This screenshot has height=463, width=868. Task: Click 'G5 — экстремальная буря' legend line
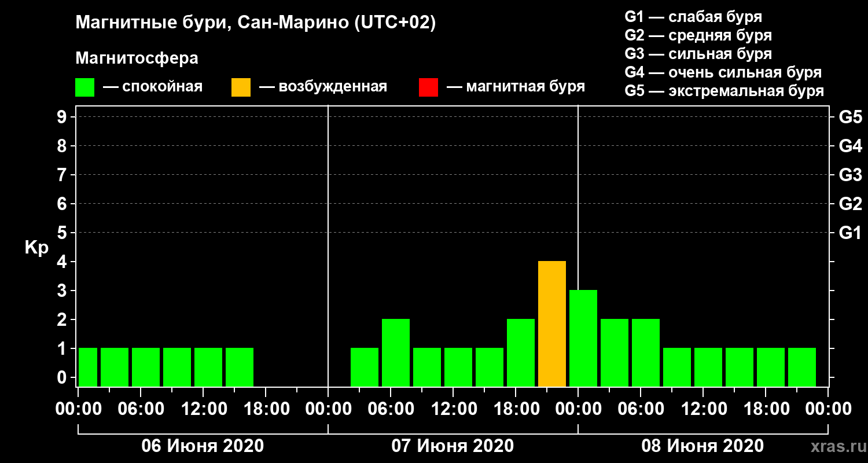[724, 91]
